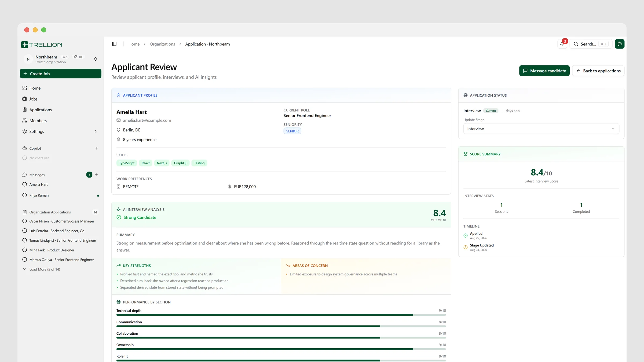The height and width of the screenshot is (362, 644).
Task: Click the Northbeam organization avatar
Action: 28,59
